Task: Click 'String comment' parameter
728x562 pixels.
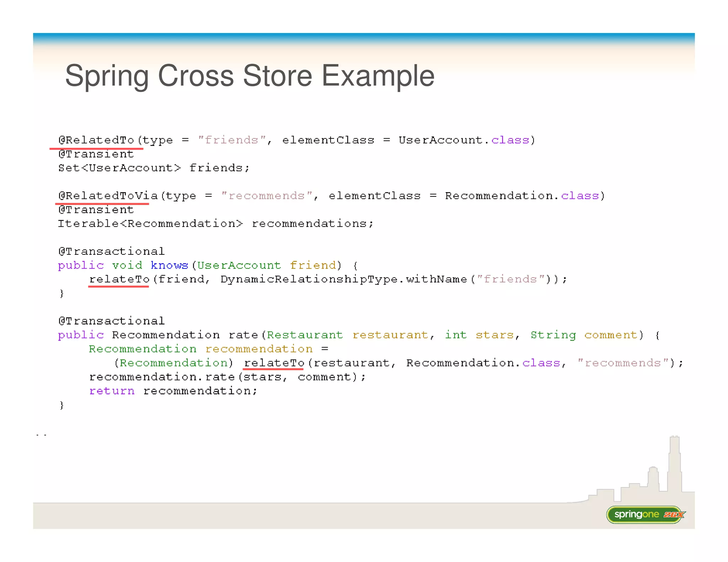Action: pyautogui.click(x=584, y=335)
